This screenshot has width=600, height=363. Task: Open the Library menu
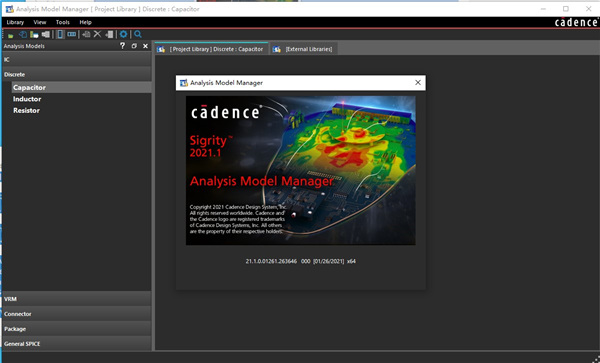(15, 22)
